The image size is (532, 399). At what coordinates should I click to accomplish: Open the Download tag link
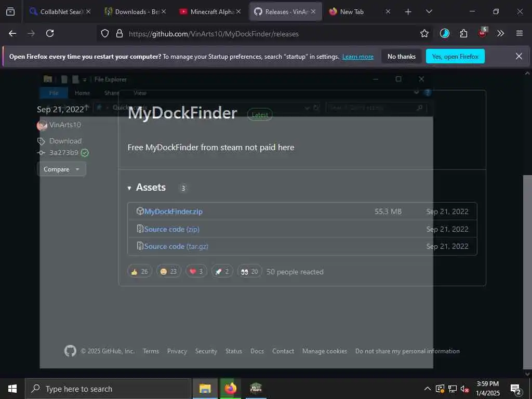click(65, 141)
